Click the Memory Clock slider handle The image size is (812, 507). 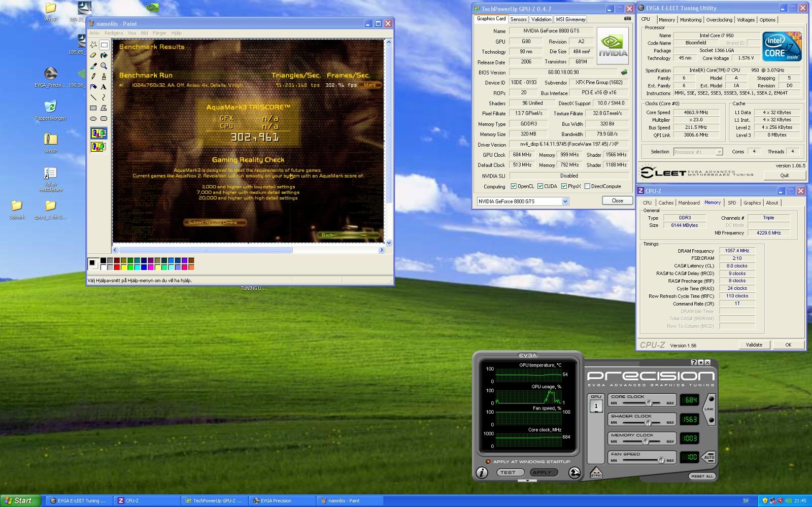click(x=646, y=441)
